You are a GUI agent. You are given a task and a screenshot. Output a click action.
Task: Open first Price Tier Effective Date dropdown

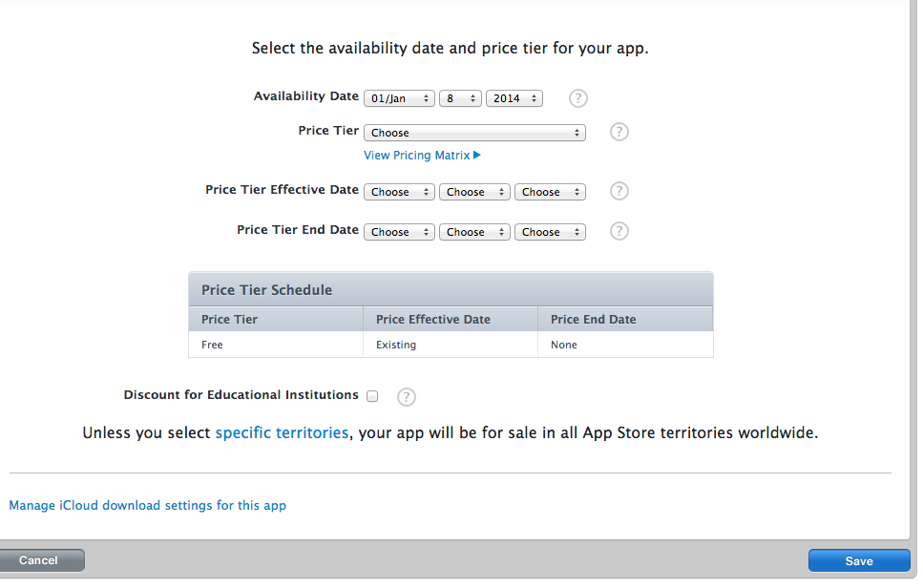[399, 192]
